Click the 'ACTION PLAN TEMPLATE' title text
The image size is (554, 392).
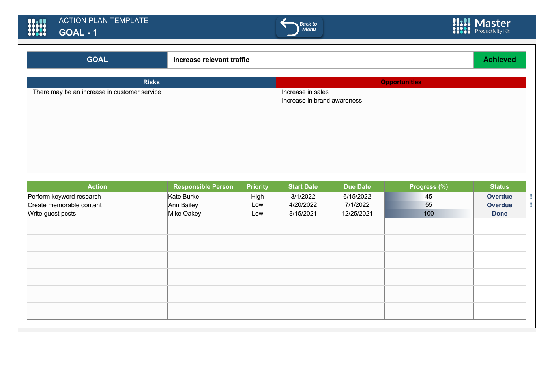click(x=103, y=21)
